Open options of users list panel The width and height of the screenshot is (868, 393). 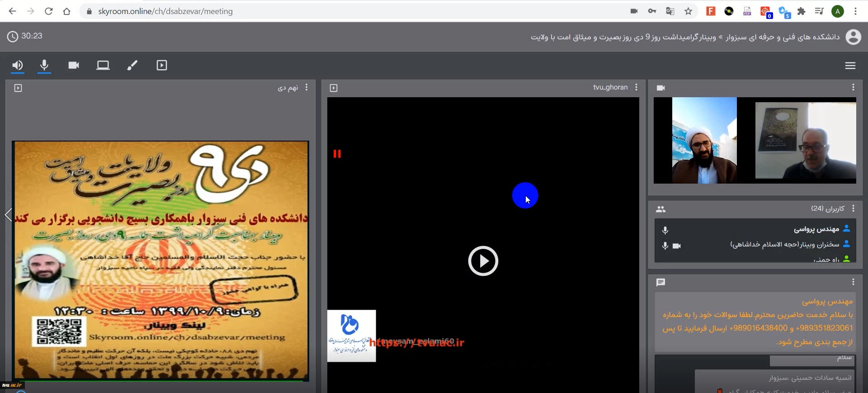[x=853, y=208]
